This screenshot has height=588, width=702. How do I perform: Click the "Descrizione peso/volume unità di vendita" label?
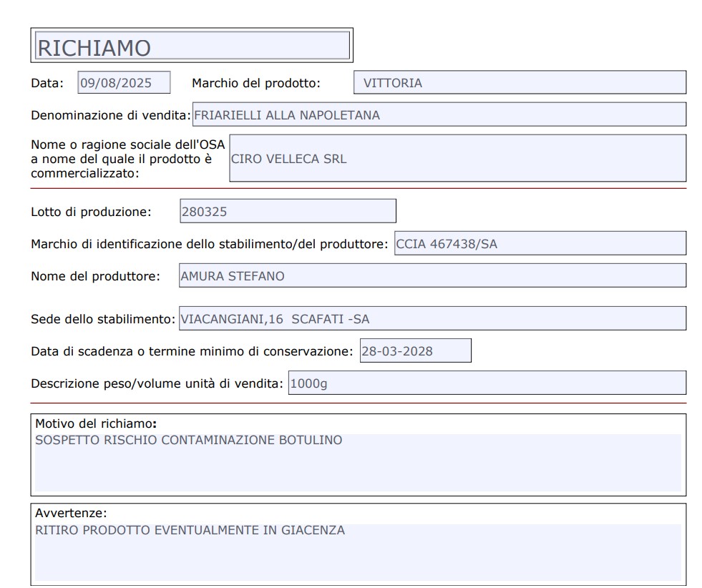coord(157,383)
